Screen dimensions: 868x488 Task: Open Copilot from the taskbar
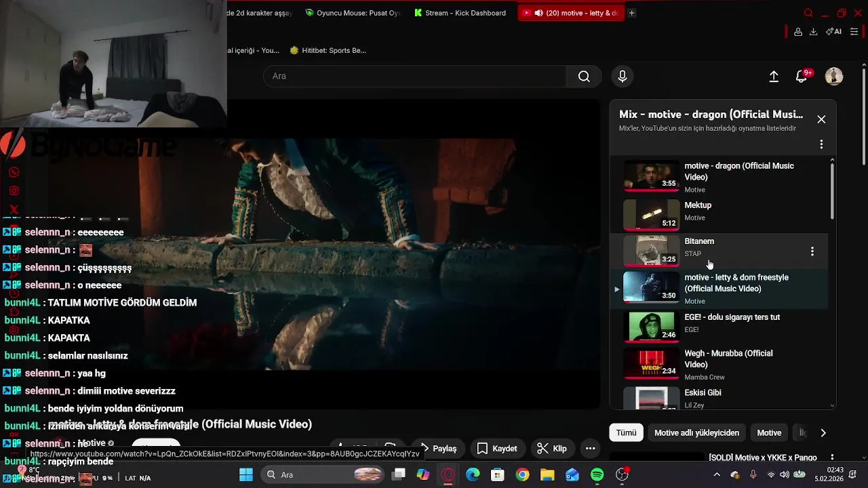click(423, 475)
